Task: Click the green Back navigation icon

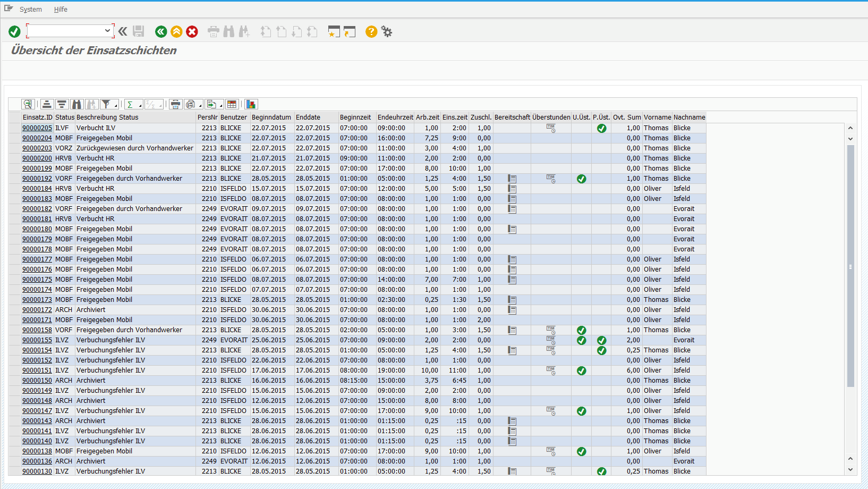Action: 161,32
